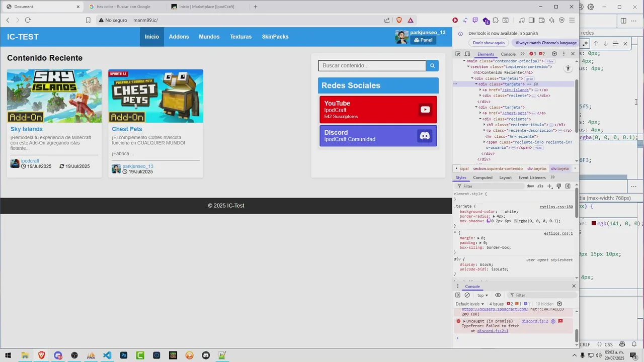Image resolution: width=644 pixels, height=362 pixels.
Task: Open the DevTools settings gear icon
Action: 554,54
